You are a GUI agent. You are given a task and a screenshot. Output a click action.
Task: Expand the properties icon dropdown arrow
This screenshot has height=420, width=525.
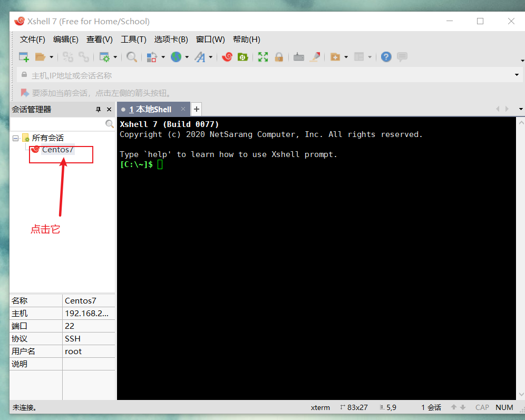pyautogui.click(x=115, y=57)
